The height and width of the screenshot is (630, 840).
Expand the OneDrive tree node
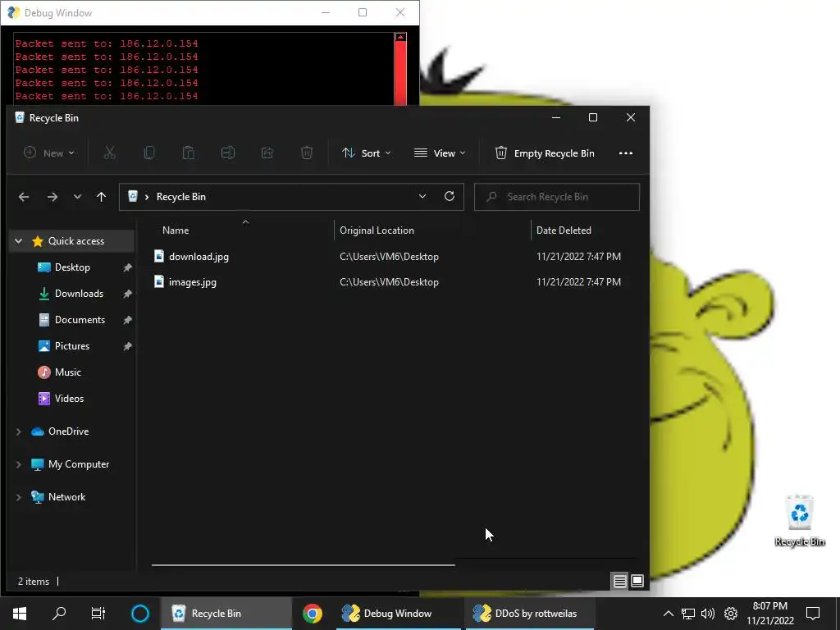pyautogui.click(x=19, y=431)
